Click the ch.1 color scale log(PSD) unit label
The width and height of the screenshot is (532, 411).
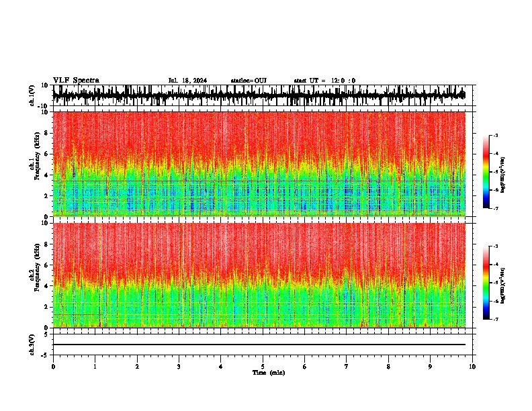point(503,175)
